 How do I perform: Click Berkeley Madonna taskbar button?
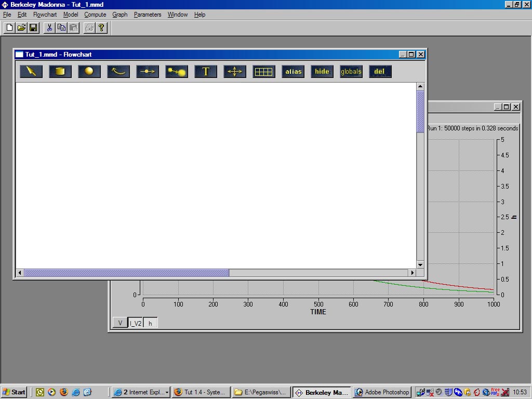322,392
